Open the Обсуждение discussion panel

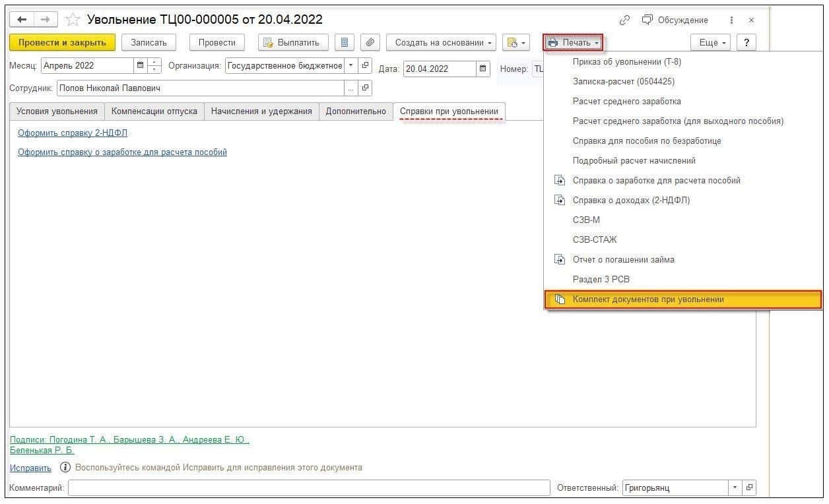(675, 20)
